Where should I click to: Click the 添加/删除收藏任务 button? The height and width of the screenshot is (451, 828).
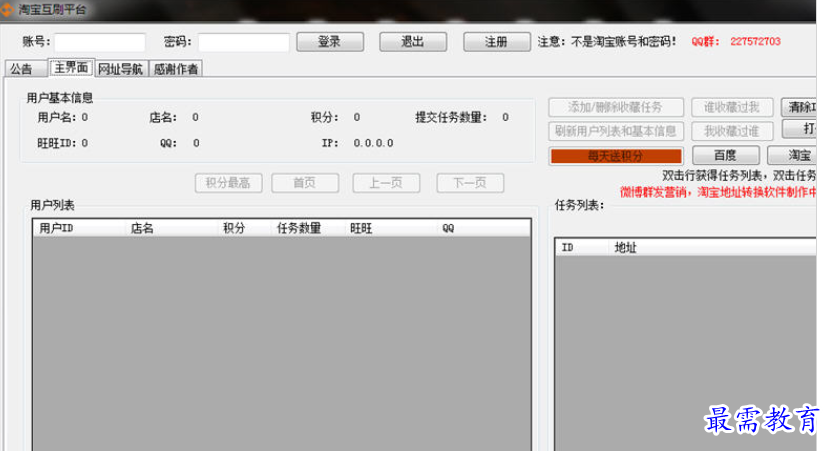pyautogui.click(x=616, y=107)
